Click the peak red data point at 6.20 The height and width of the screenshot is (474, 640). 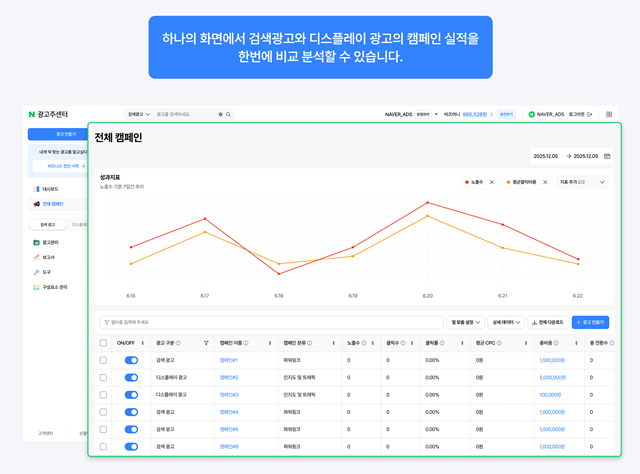(x=427, y=202)
